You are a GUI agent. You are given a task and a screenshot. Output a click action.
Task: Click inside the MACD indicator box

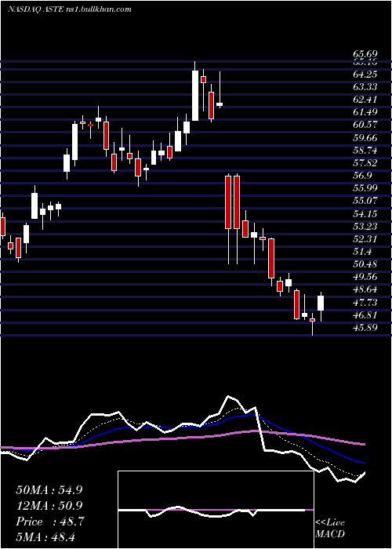click(216, 510)
